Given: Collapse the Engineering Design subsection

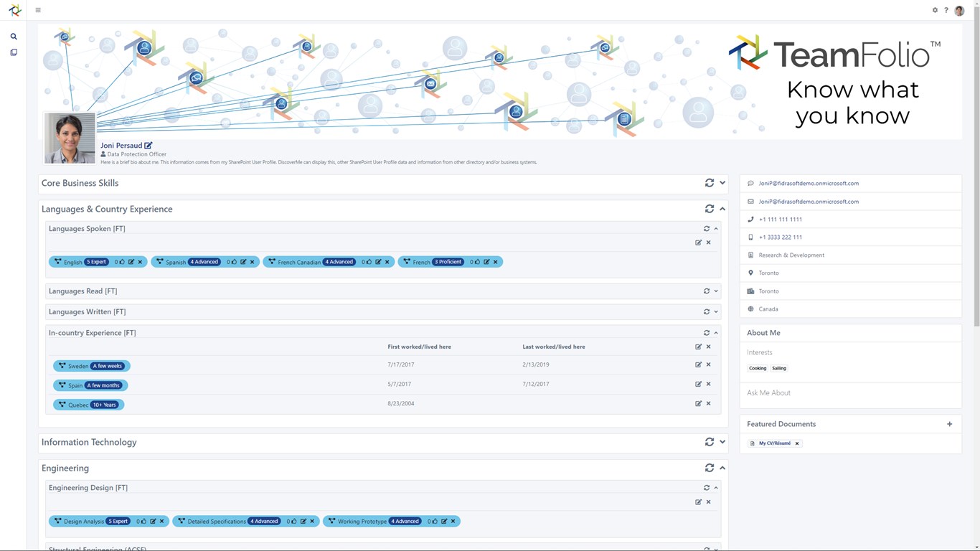Looking at the screenshot, I should click(x=716, y=488).
